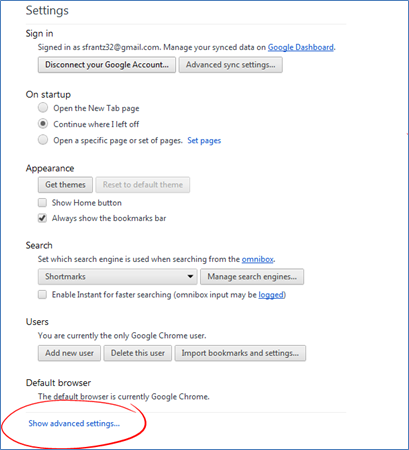Enable the Show Home button checkbox
Screen dimensions: 409x450
click(x=42, y=202)
